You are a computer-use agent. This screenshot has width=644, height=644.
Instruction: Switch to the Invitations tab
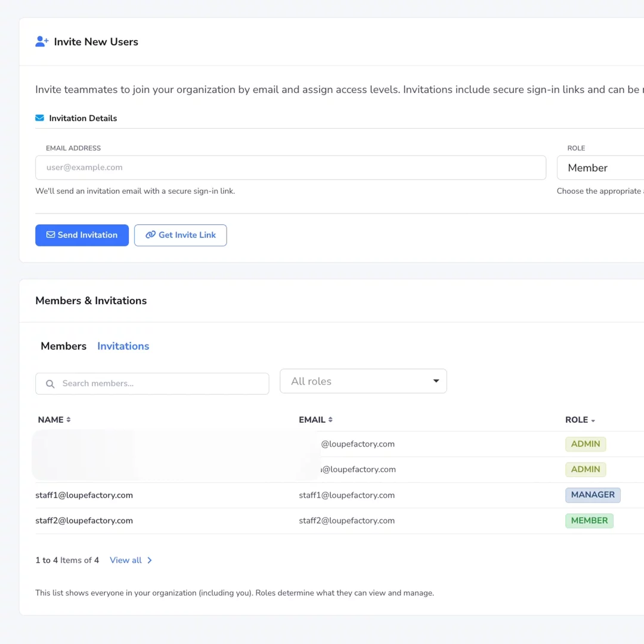123,346
